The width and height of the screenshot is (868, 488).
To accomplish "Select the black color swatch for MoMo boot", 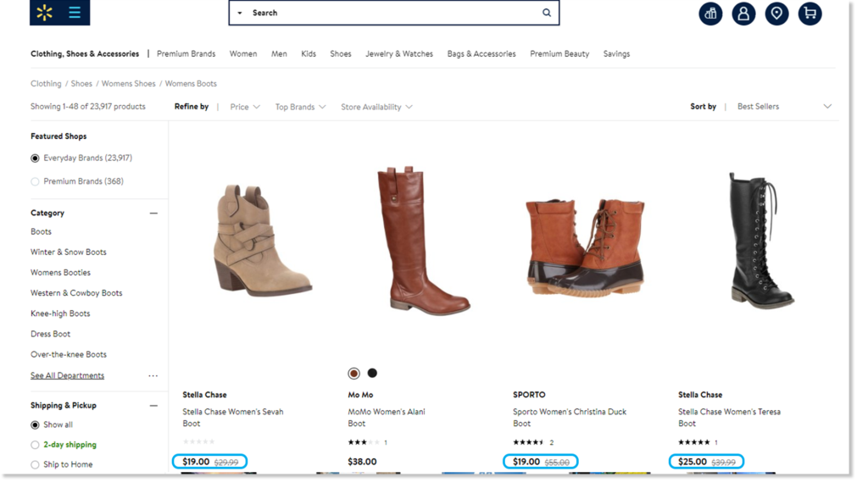I will tap(373, 374).
